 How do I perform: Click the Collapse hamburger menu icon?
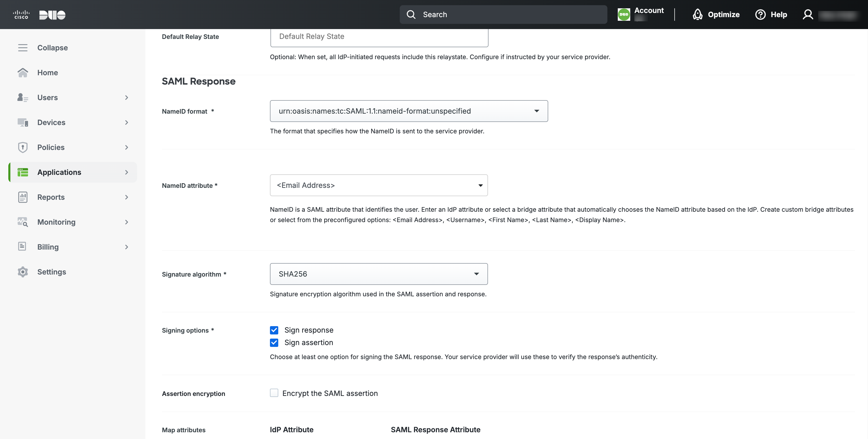pyautogui.click(x=23, y=48)
